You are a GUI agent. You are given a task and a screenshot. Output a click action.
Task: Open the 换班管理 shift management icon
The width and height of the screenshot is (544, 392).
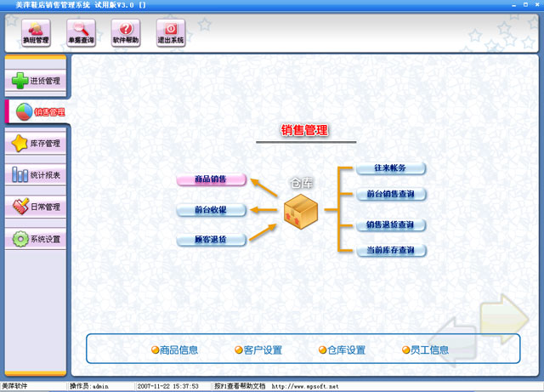37,33
